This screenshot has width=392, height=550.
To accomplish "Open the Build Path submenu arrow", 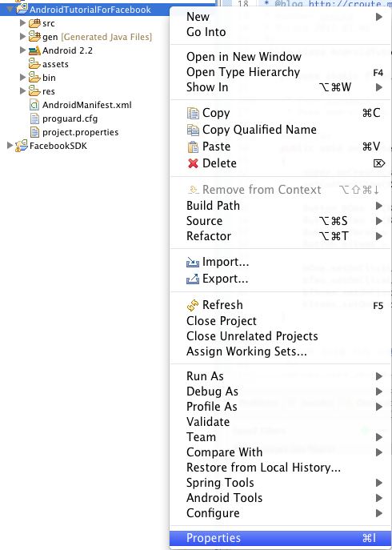I will tap(379, 206).
